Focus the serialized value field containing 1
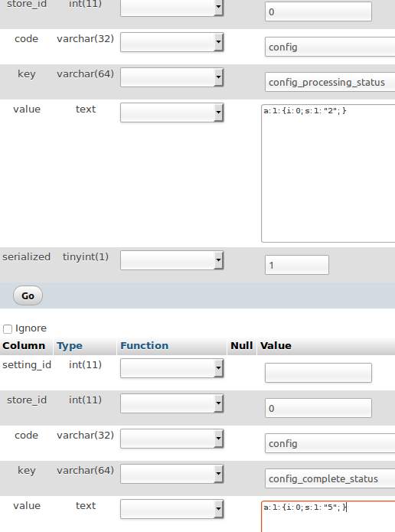The width and height of the screenshot is (395, 532). click(296, 265)
